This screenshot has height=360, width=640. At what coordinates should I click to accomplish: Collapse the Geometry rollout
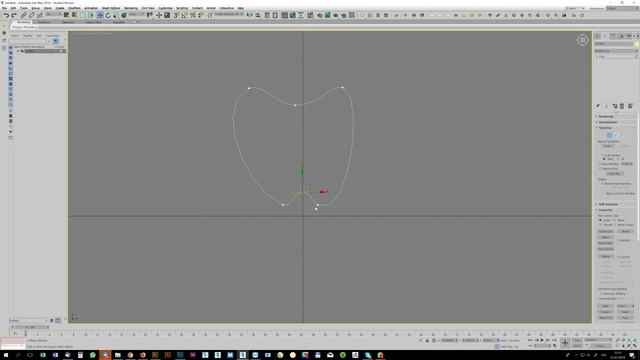coord(615,210)
